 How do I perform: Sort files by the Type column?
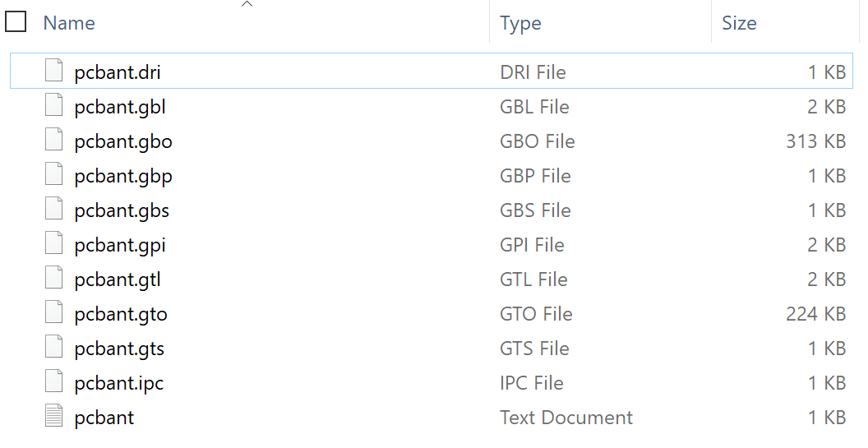pos(520,24)
